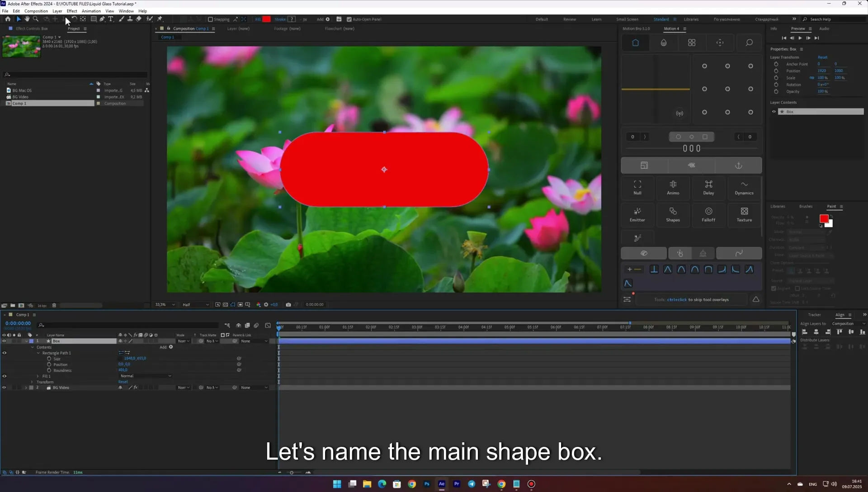This screenshot has width=868, height=492.
Task: Open the Texture tool in Motion panel
Action: click(744, 214)
